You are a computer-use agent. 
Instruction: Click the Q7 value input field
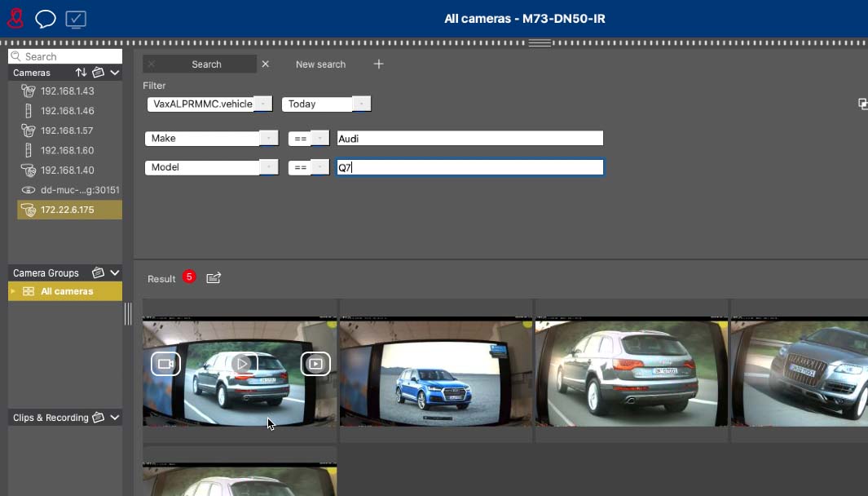tap(470, 167)
